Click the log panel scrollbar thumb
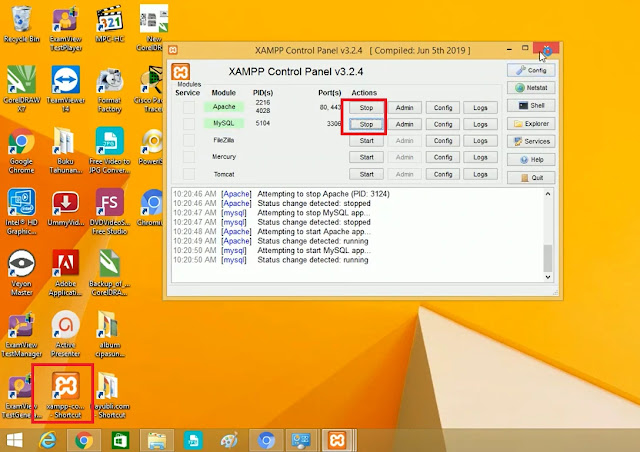 click(548, 258)
